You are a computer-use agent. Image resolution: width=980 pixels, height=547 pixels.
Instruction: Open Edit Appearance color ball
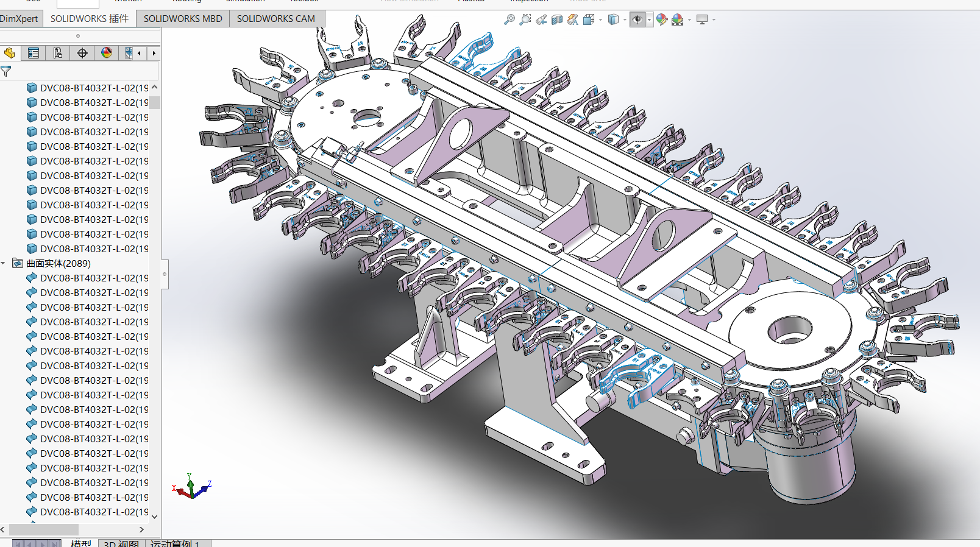(x=662, y=19)
